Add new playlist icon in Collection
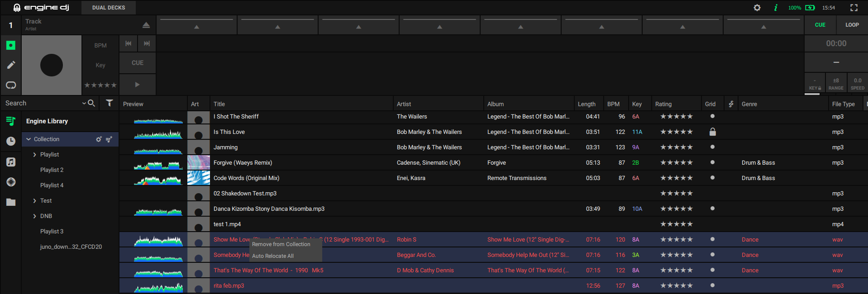 (x=109, y=139)
